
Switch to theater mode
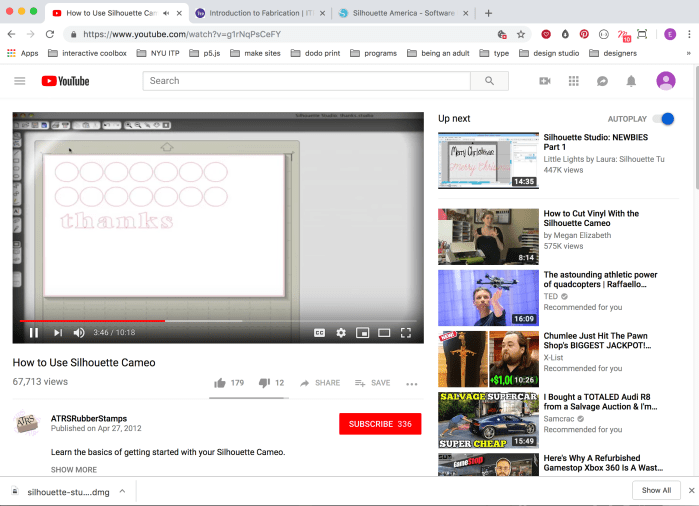[384, 333]
